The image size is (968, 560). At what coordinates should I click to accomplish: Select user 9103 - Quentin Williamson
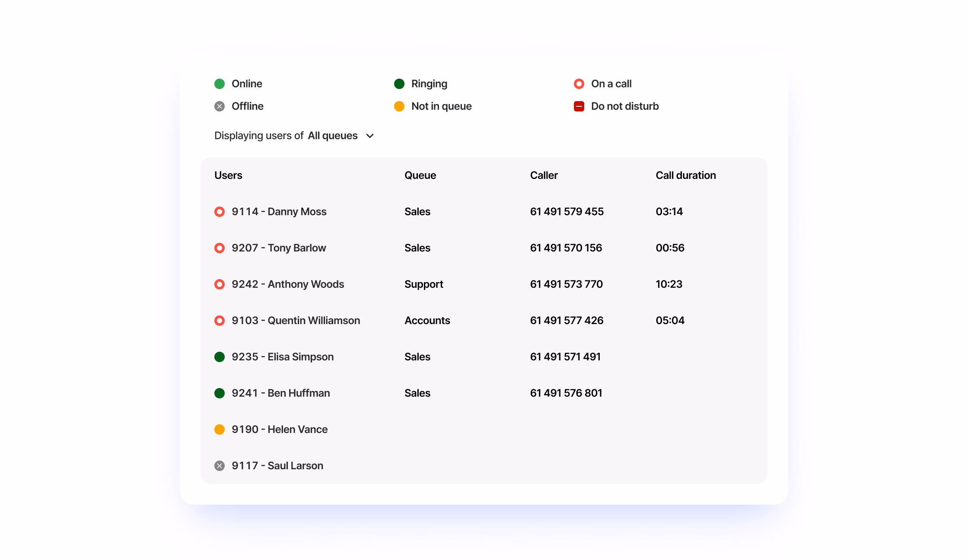click(296, 321)
